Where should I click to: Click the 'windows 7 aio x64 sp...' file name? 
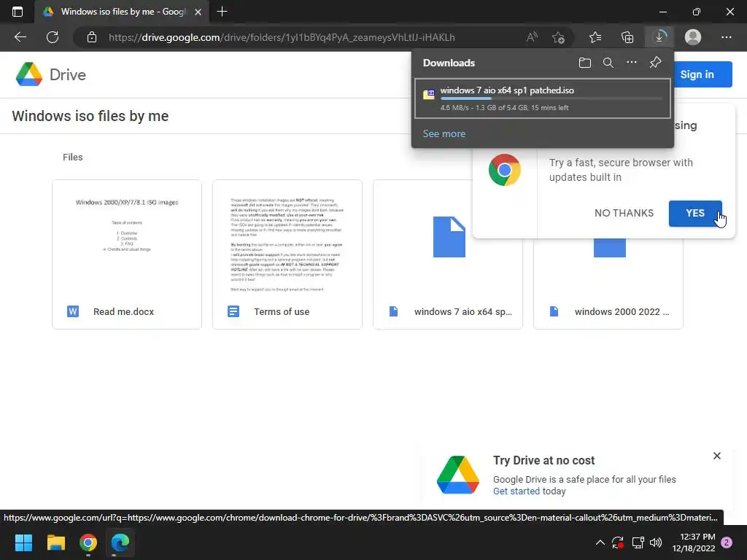(x=463, y=312)
